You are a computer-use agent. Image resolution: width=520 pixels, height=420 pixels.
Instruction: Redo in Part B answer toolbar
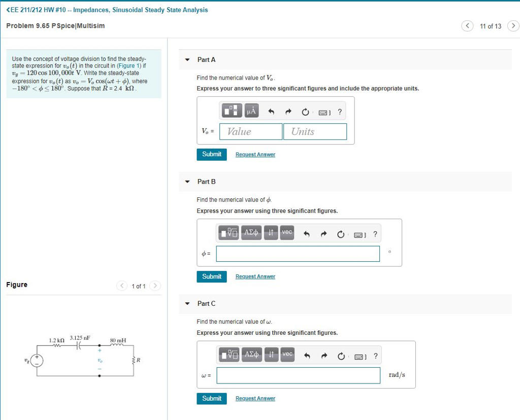click(323, 234)
